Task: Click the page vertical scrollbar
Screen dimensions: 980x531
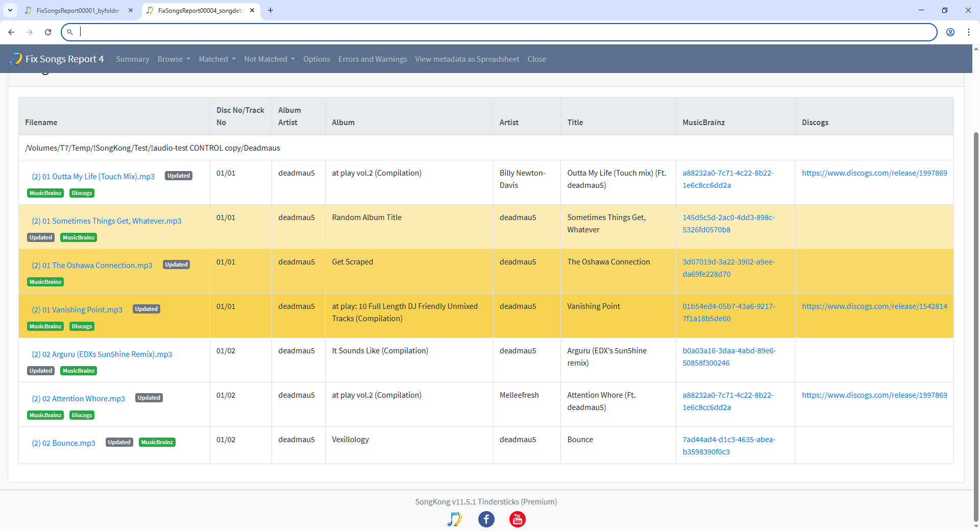Action: pos(976,327)
